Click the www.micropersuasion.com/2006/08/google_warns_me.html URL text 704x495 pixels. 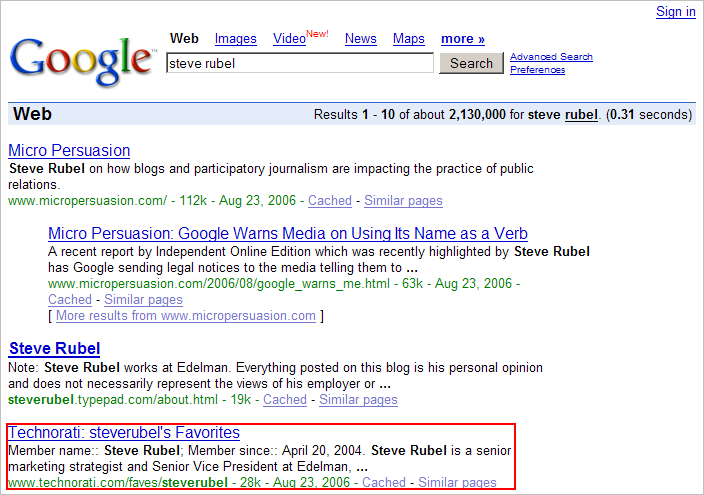(x=219, y=283)
